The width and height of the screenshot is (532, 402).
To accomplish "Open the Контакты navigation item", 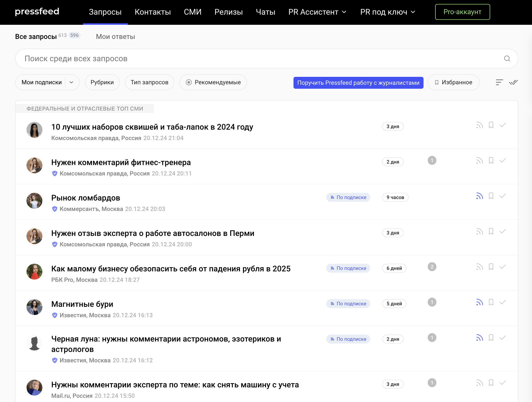I will tap(153, 12).
